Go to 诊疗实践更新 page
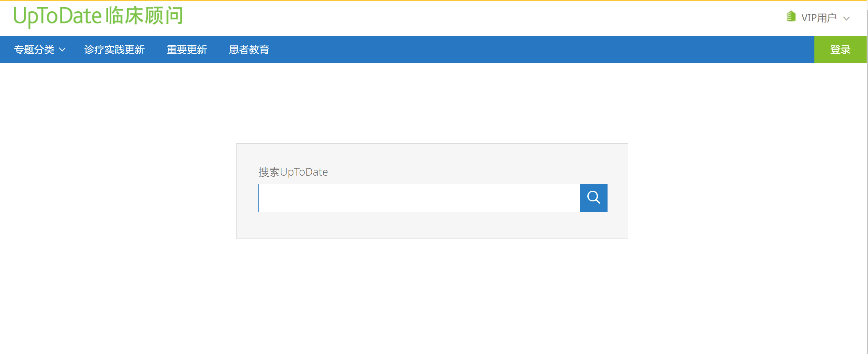The width and height of the screenshot is (868, 354). click(x=114, y=49)
